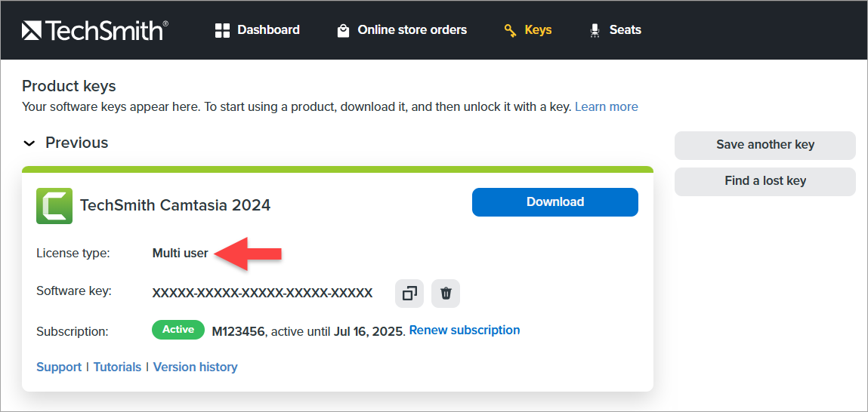Click the green Active status badge

pos(178,330)
